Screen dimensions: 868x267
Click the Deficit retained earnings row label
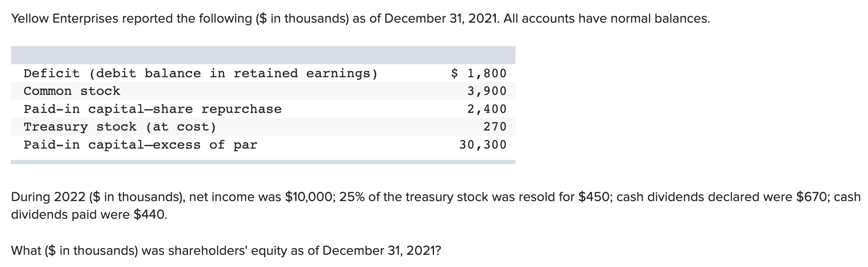click(x=201, y=73)
